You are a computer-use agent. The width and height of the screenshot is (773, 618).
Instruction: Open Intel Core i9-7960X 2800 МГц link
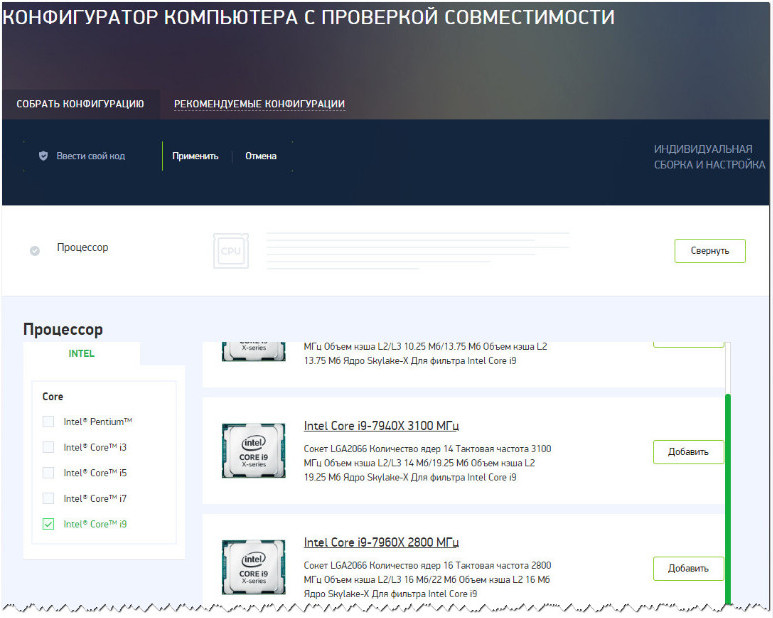(381, 543)
